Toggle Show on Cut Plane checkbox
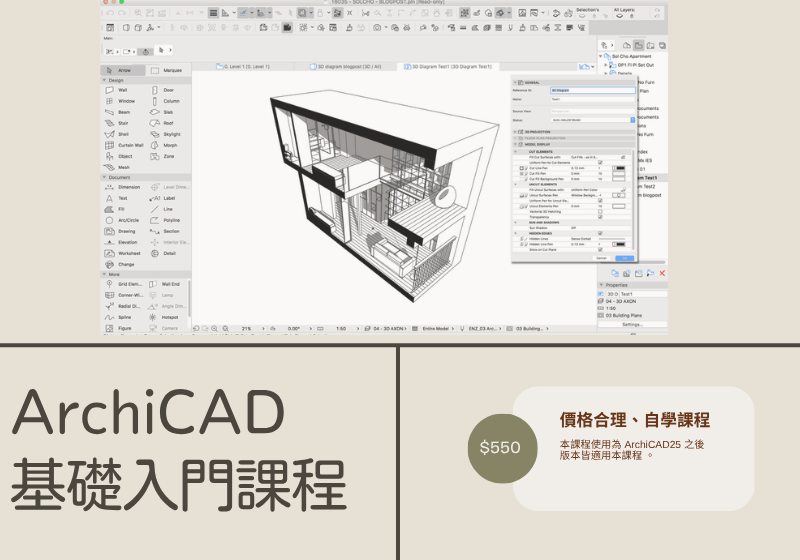Image resolution: width=800 pixels, height=560 pixels. (600, 249)
